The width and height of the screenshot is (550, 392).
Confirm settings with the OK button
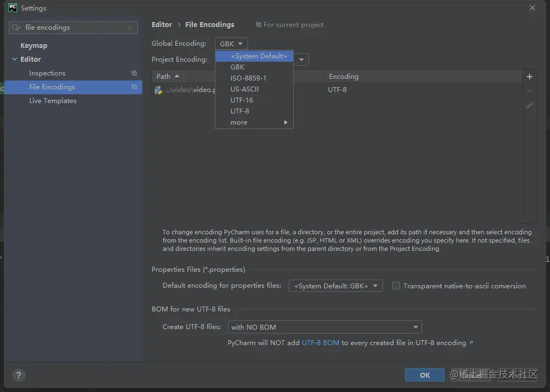[x=424, y=375]
